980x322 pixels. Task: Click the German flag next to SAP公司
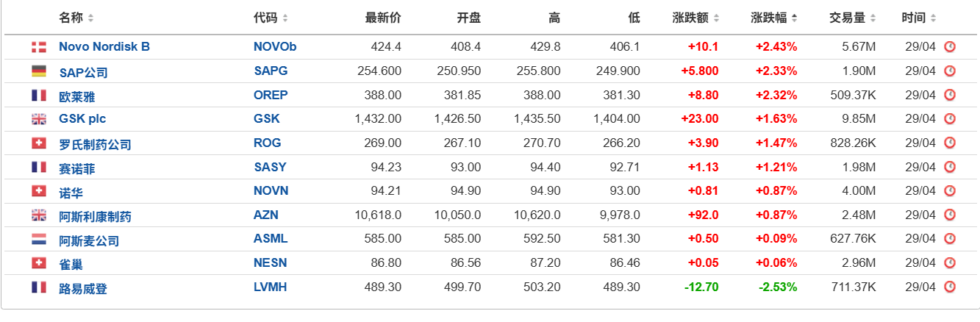(39, 71)
